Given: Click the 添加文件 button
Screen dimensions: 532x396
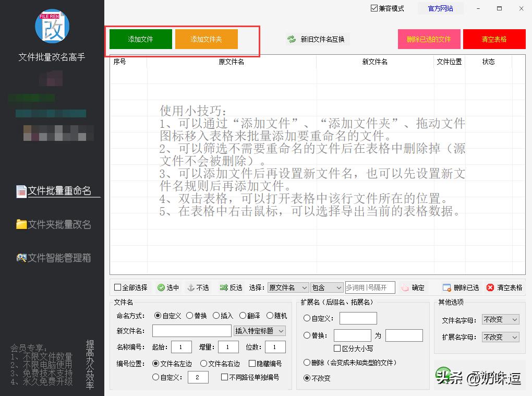Looking at the screenshot, I should [140, 39].
